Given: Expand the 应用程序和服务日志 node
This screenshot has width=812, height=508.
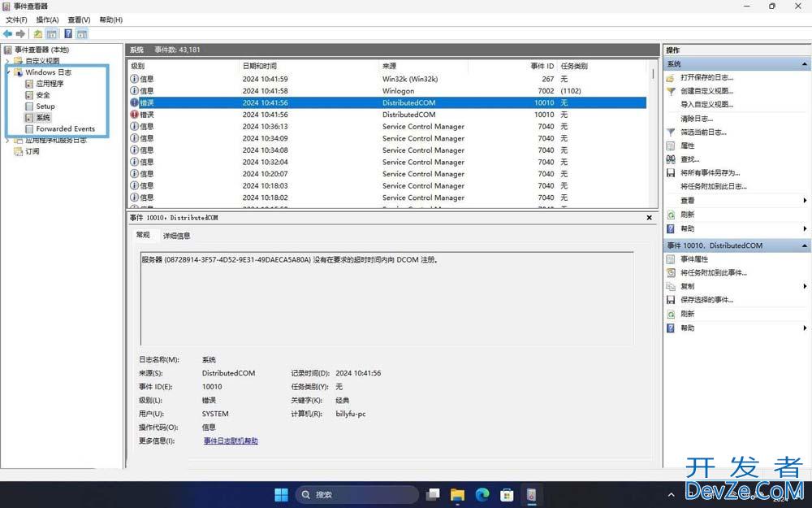Looking at the screenshot, I should tap(7, 141).
